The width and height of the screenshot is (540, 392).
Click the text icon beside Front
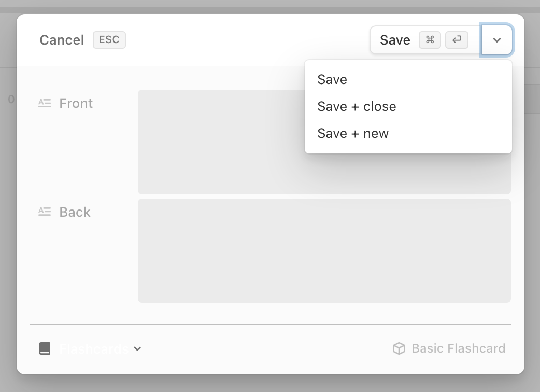(45, 103)
